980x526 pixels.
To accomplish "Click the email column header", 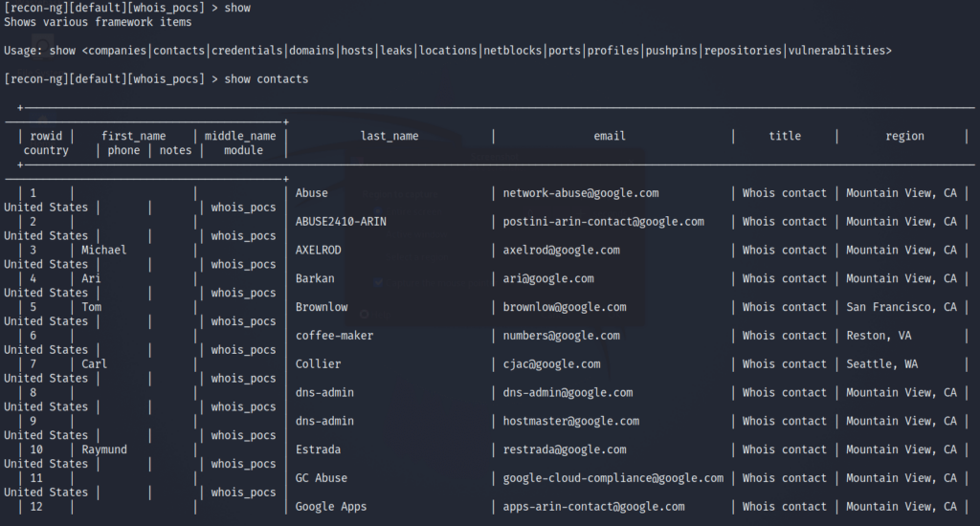I will pyautogui.click(x=610, y=136).
